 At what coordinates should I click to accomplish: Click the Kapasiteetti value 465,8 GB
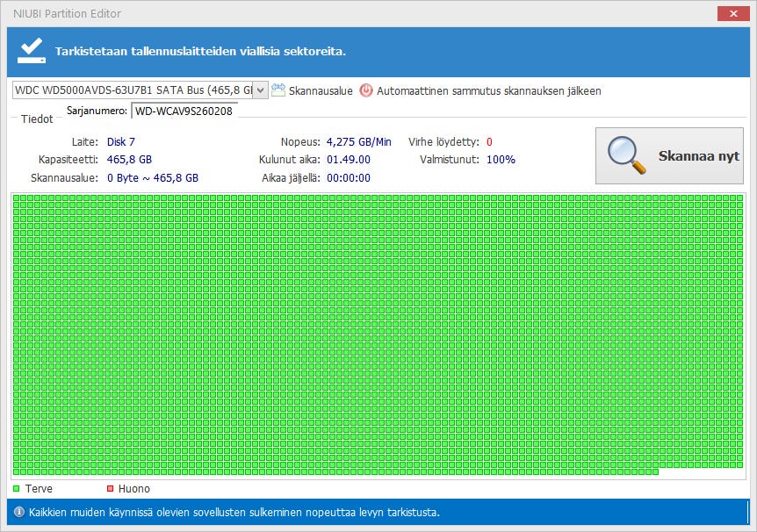tap(129, 160)
